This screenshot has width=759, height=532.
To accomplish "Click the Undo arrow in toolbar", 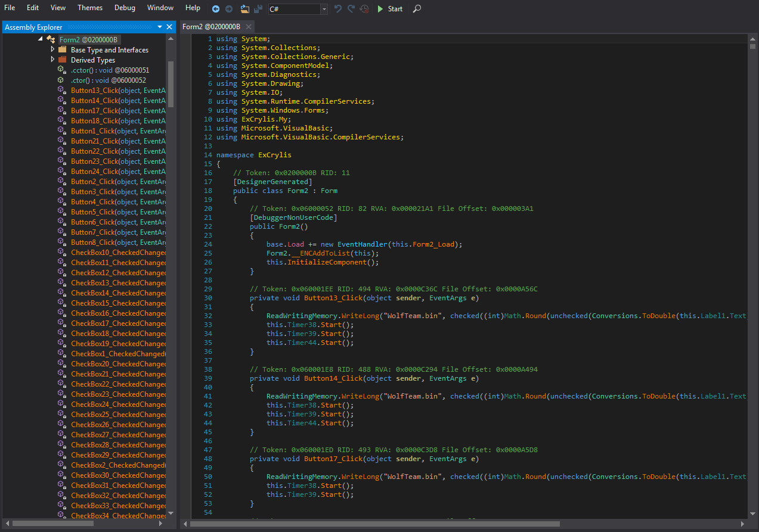I will [338, 9].
